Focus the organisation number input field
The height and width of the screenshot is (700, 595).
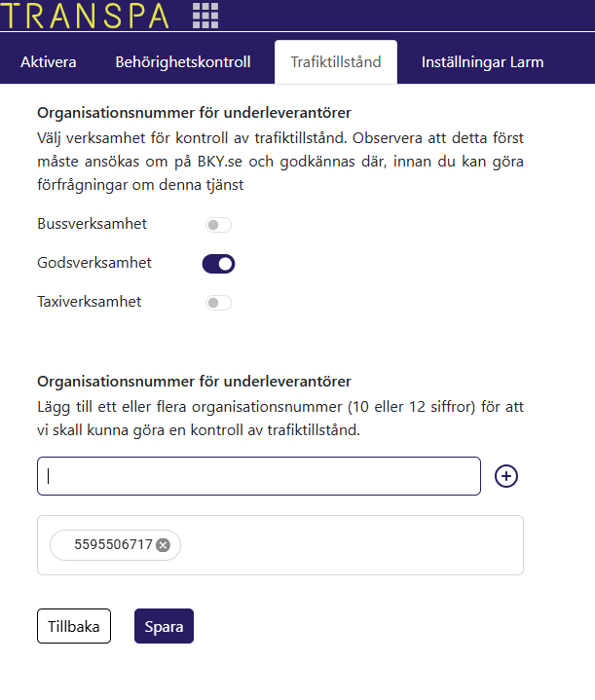point(259,476)
